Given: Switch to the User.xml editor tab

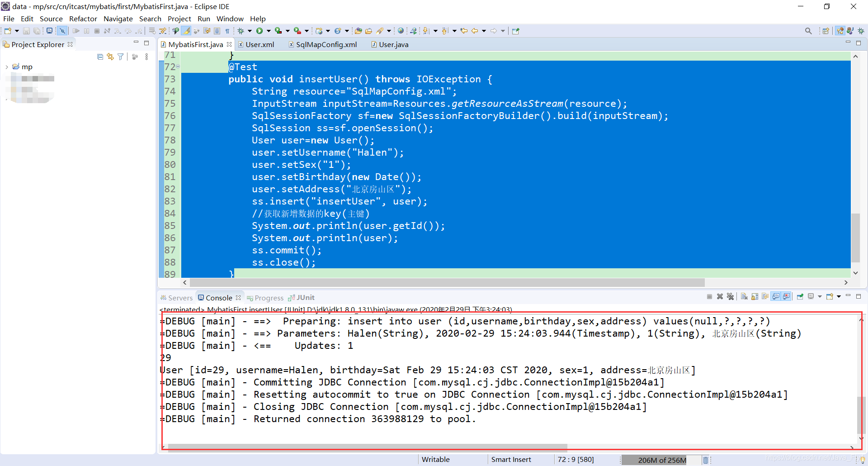Looking at the screenshot, I should click(x=256, y=44).
